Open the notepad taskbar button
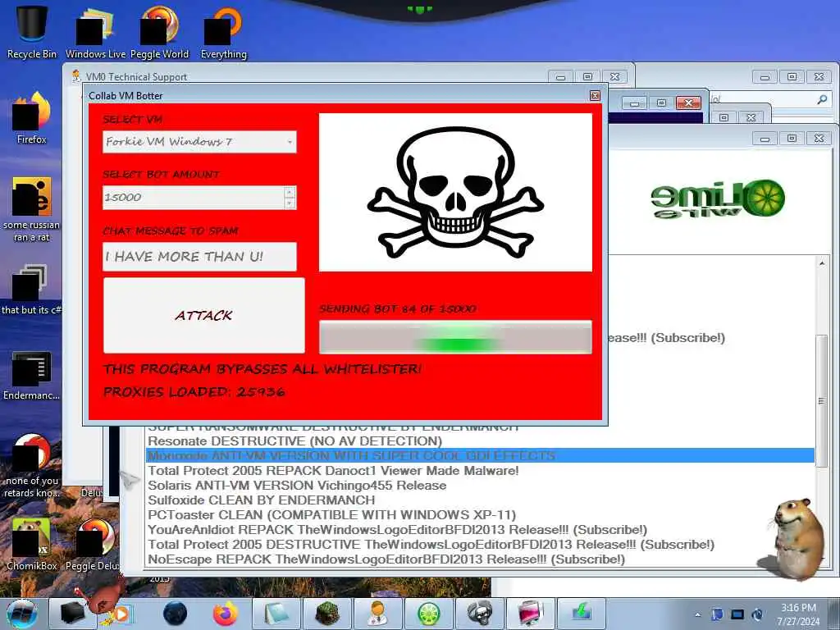Image resolution: width=840 pixels, height=630 pixels. (276, 614)
